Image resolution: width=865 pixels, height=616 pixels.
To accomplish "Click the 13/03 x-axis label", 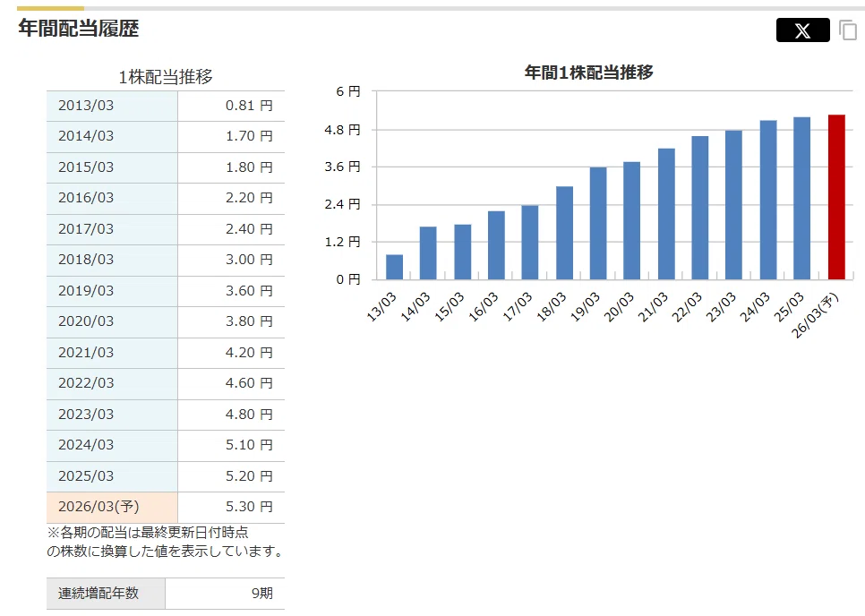I will coord(381,306).
